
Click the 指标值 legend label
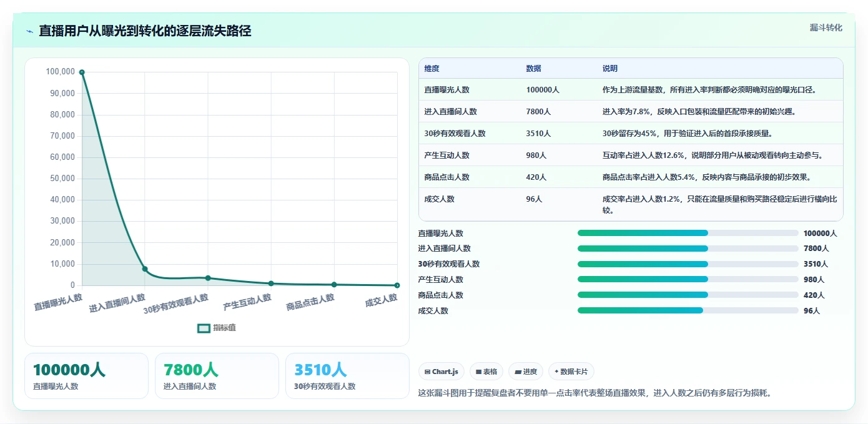click(225, 328)
